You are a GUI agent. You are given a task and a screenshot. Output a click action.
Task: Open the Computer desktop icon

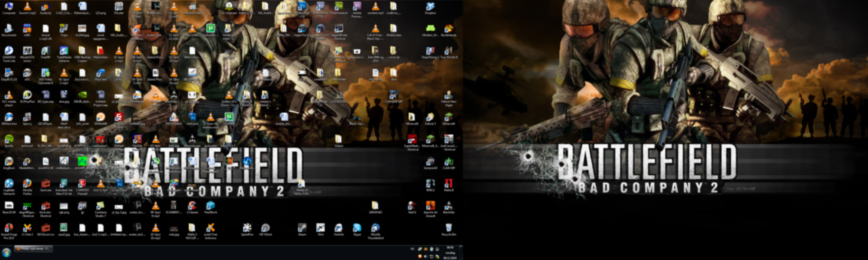click(9, 9)
